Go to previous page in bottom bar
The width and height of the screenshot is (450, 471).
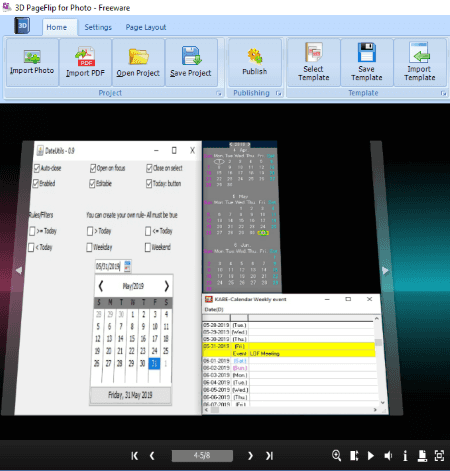(152, 456)
